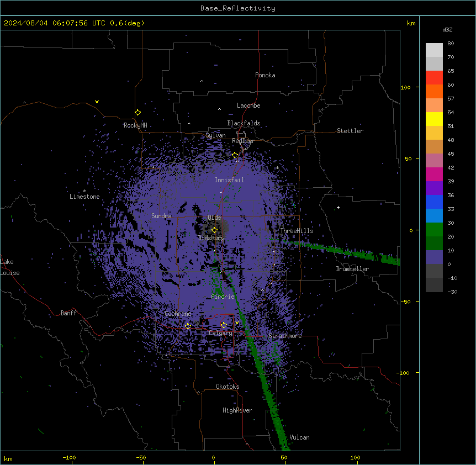
Task: Click the asterisk marker above Limestone
Action: point(84,191)
